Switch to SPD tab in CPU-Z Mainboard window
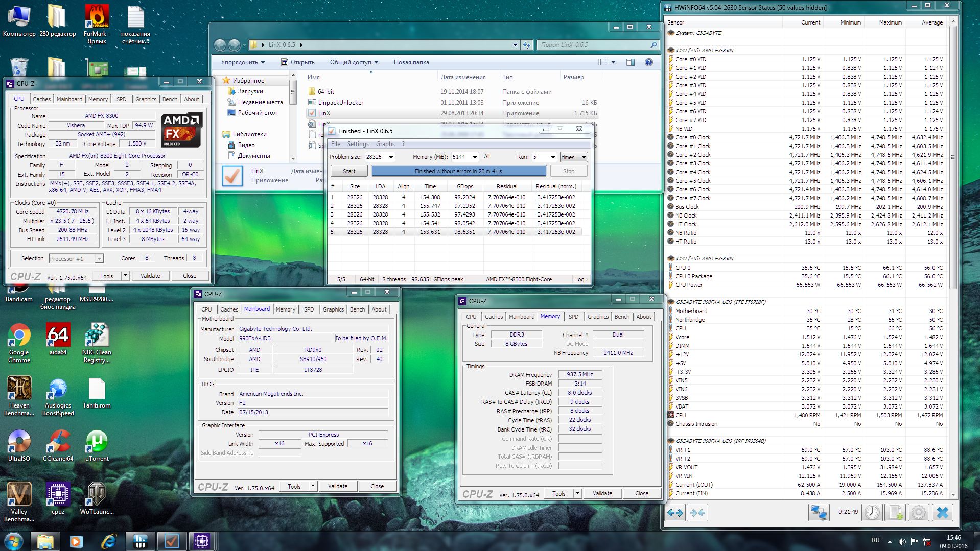The image size is (980, 551). [x=309, y=309]
